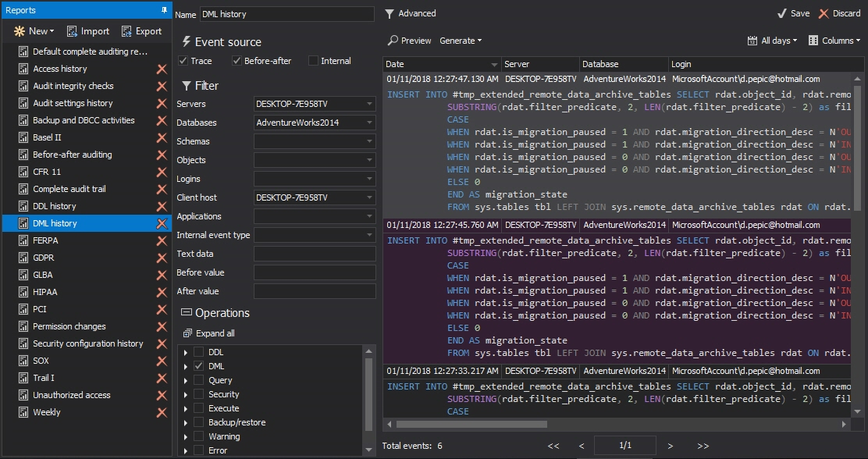This screenshot has width=868, height=459.
Task: Click the report icon next to Complete audit trail
Action: tap(23, 189)
